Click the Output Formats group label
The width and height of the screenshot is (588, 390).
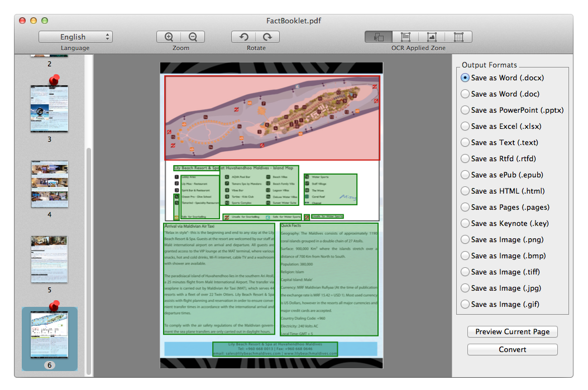click(x=489, y=65)
